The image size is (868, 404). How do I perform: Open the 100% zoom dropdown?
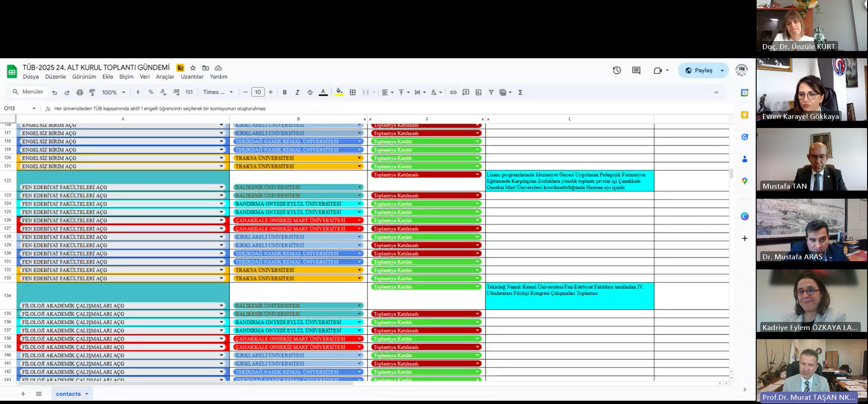(114, 92)
